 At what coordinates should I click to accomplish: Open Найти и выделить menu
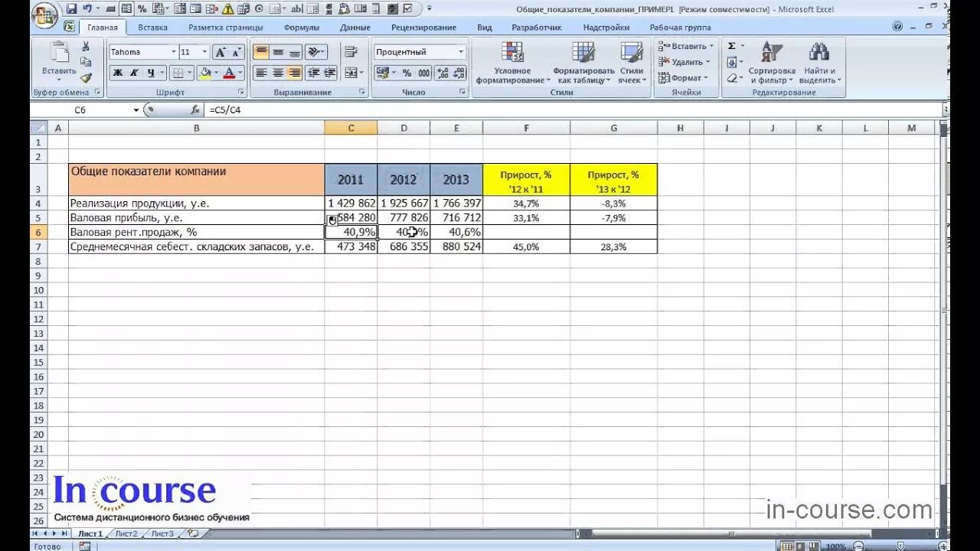[819, 63]
